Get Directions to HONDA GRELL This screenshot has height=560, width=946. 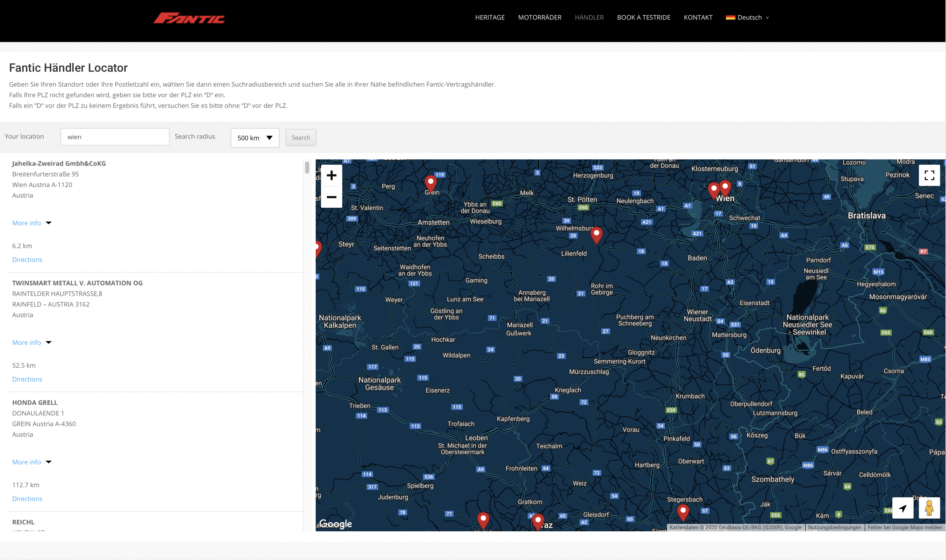27,499
